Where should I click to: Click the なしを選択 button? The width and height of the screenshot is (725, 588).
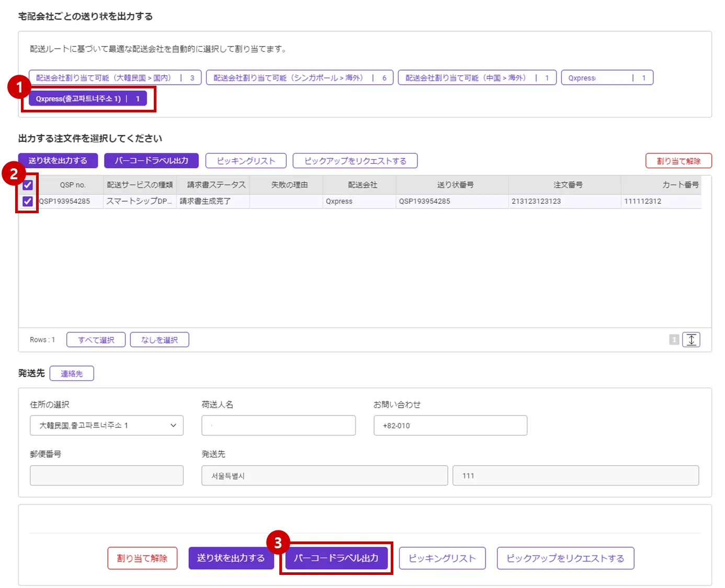[160, 340]
